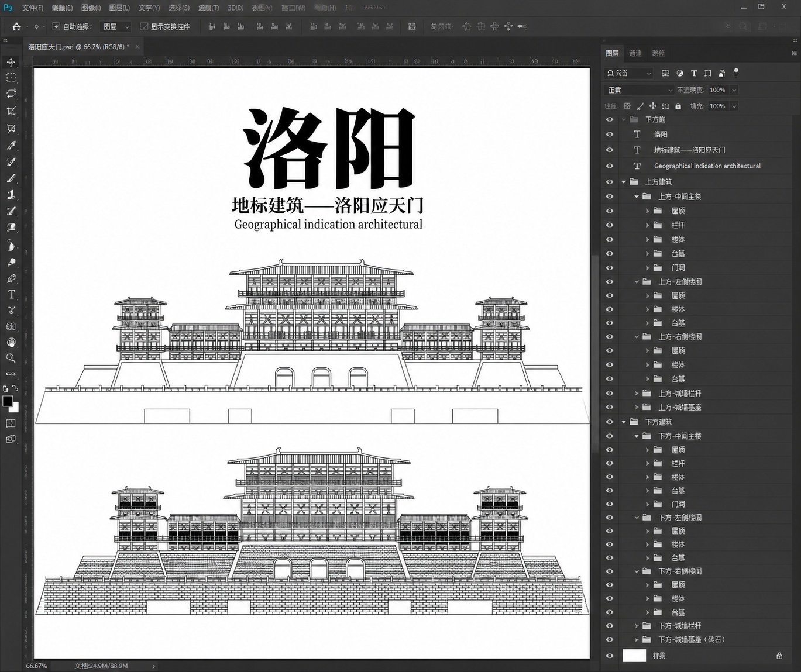The width and height of the screenshot is (801, 672).
Task: Collapse the 上方-中间主楼 group
Action: tap(637, 197)
